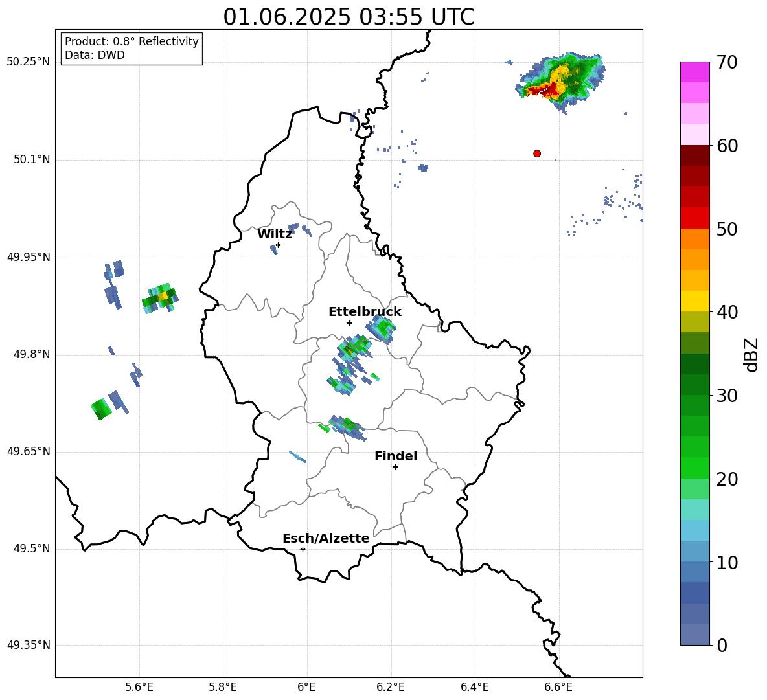This screenshot has height=700, width=767.
Task: Select the Ettelbruck city label
Action: [365, 312]
